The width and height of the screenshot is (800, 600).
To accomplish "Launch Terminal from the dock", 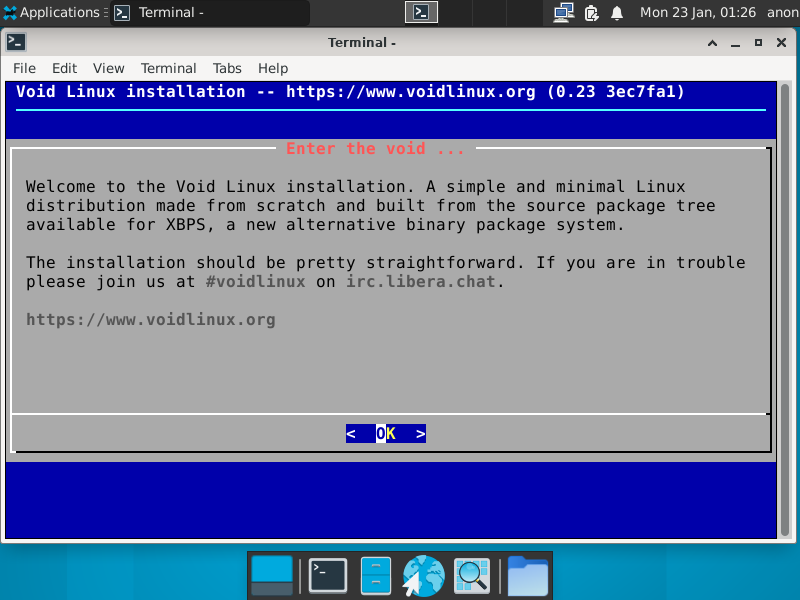I will [x=328, y=576].
